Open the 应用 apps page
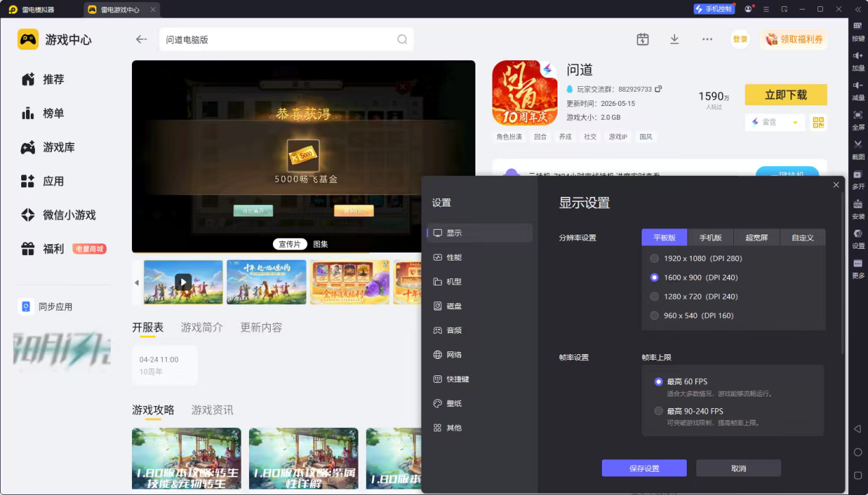The width and height of the screenshot is (868, 495). (42, 181)
